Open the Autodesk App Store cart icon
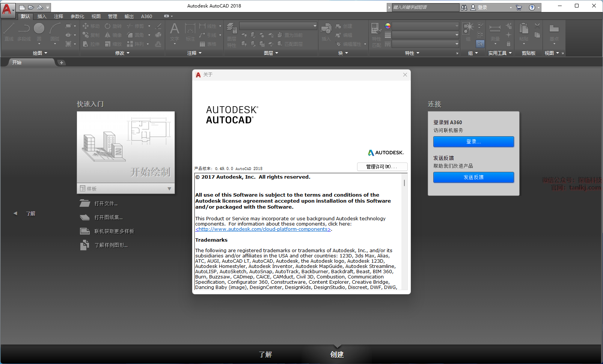Image resolution: width=603 pixels, height=364 pixels. click(x=519, y=8)
